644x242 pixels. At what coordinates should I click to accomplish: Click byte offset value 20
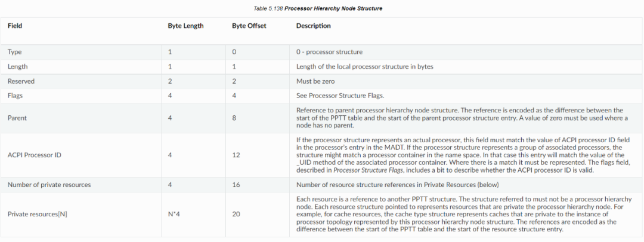pyautogui.click(x=236, y=214)
